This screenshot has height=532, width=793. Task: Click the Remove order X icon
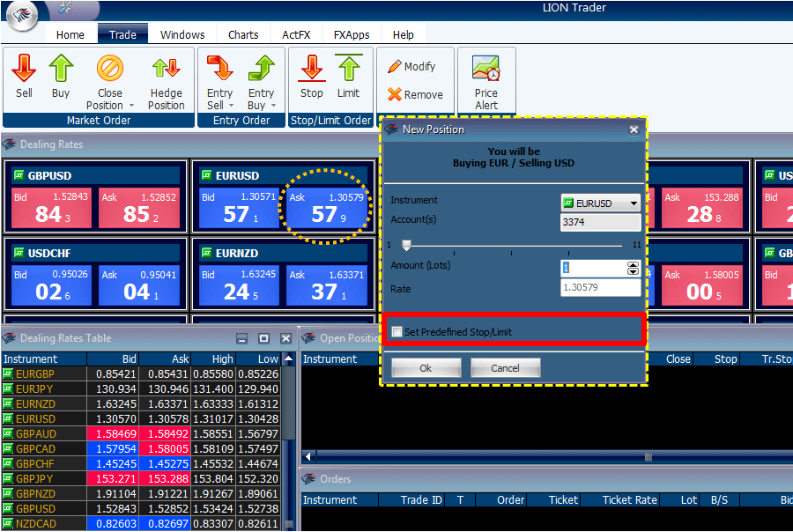(x=395, y=94)
